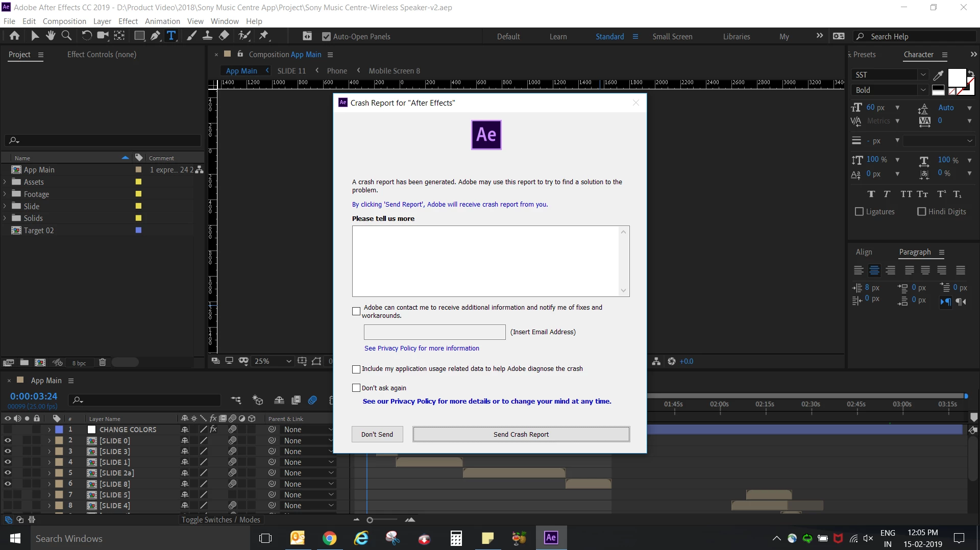Open Google Chrome from the taskbar
This screenshot has width=980, height=550.
coord(329,538)
